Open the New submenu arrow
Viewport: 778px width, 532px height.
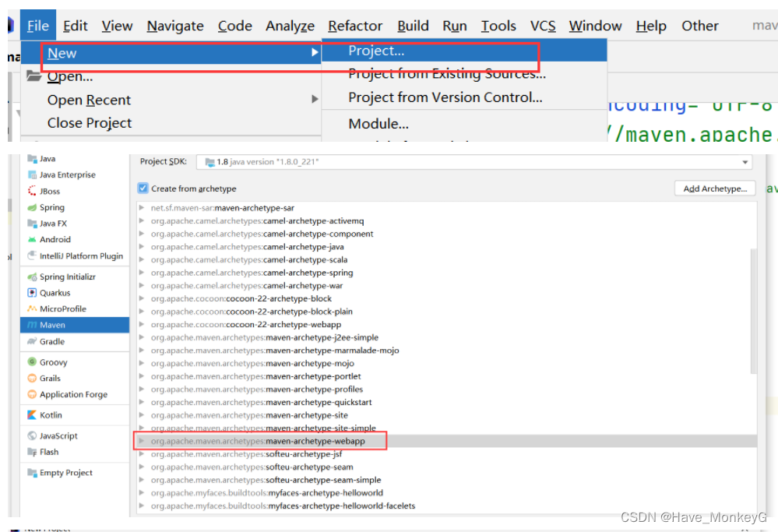coord(315,52)
